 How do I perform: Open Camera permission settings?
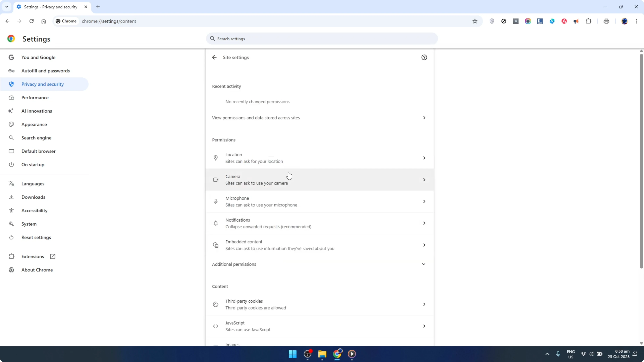pyautogui.click(x=320, y=180)
